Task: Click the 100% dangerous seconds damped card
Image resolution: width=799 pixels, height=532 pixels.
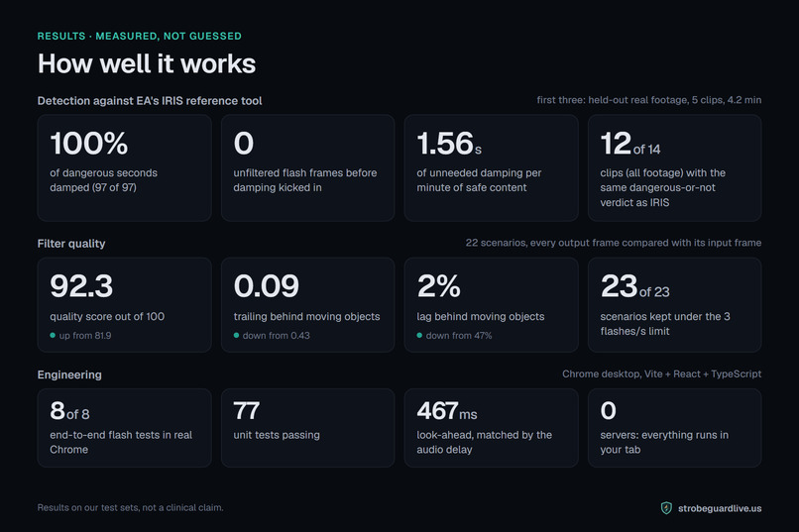Action: 124,167
